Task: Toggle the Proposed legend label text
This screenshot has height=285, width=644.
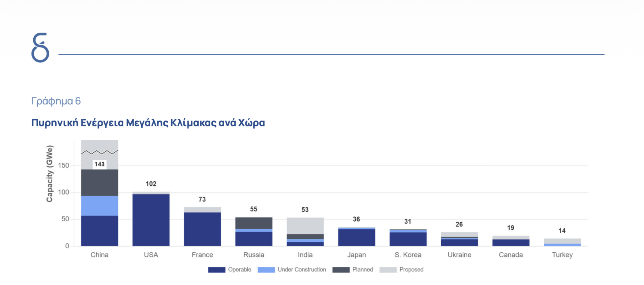Action: (x=411, y=270)
